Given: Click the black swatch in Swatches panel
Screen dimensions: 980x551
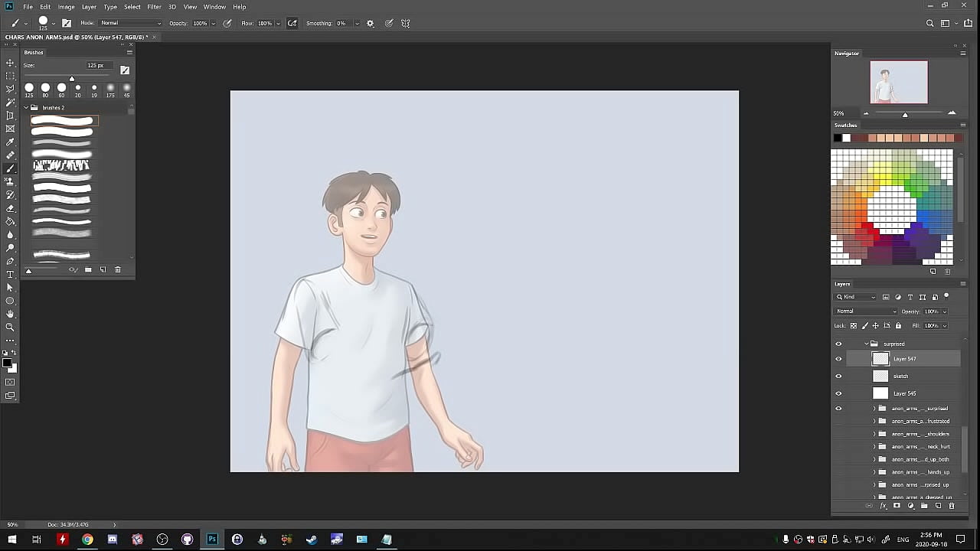Looking at the screenshot, I should [838, 138].
